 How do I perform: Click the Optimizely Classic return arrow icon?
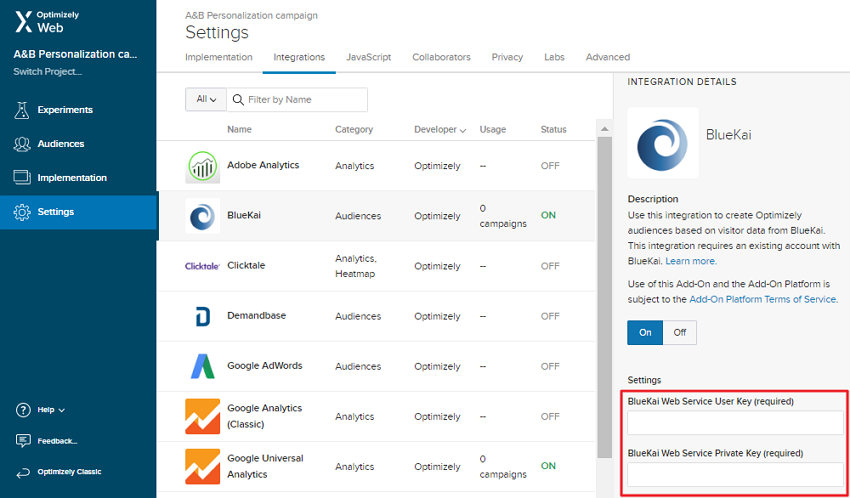click(23, 472)
